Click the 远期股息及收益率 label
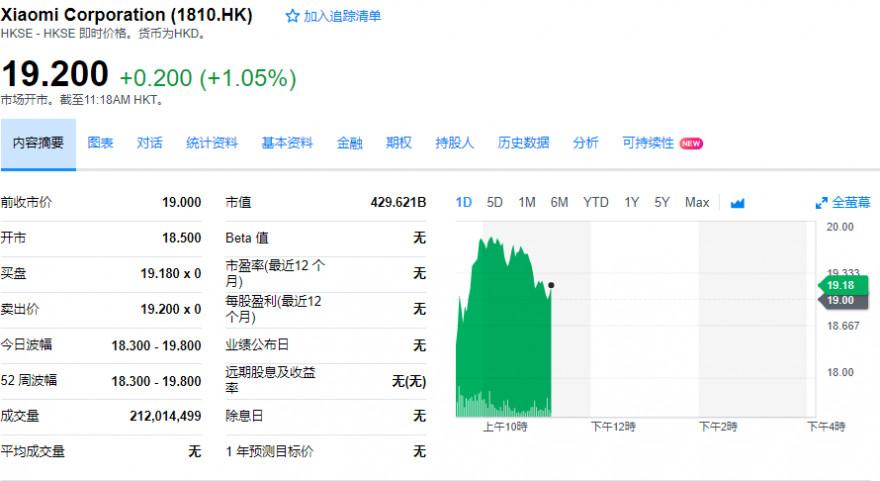Screen dimensions: 880x481 [x=271, y=380]
